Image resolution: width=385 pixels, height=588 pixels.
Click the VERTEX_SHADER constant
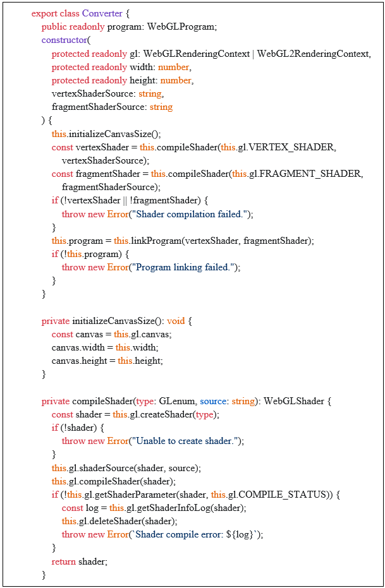295,147
